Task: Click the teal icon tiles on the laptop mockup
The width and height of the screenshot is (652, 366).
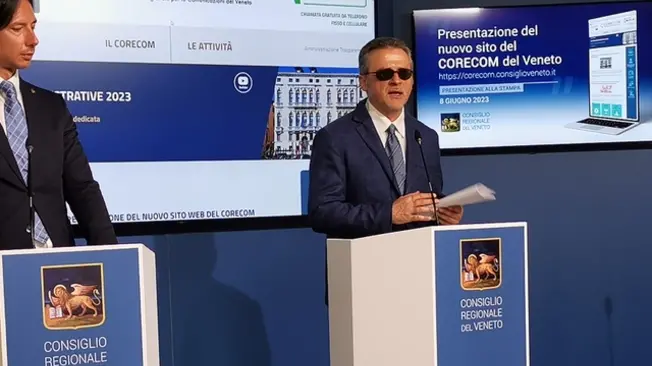Action: pyautogui.click(x=607, y=110)
